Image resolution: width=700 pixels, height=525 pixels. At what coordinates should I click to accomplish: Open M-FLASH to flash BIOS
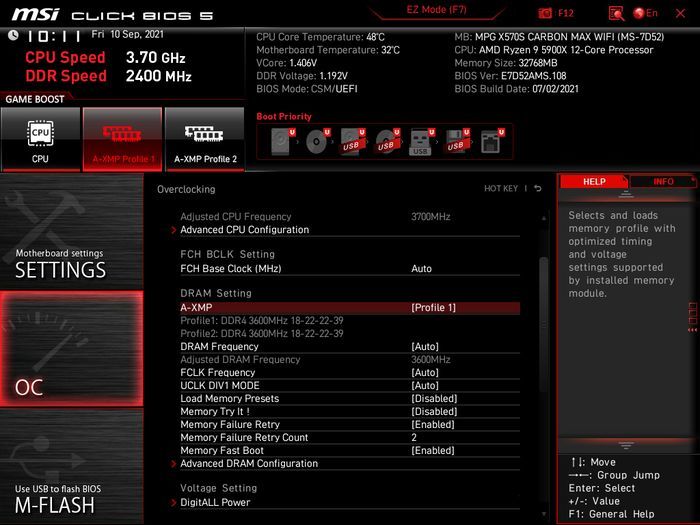click(71, 467)
